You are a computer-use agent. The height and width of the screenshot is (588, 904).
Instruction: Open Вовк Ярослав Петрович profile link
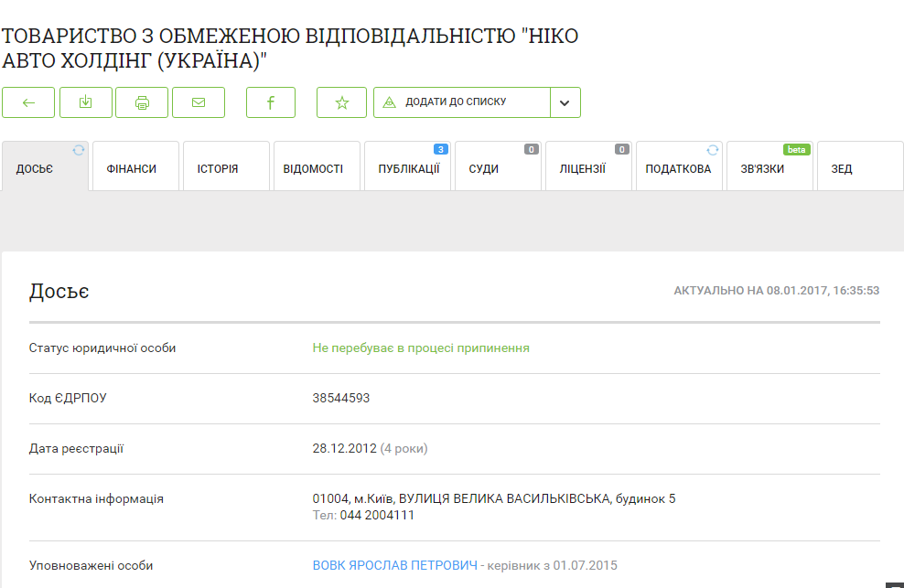395,565
